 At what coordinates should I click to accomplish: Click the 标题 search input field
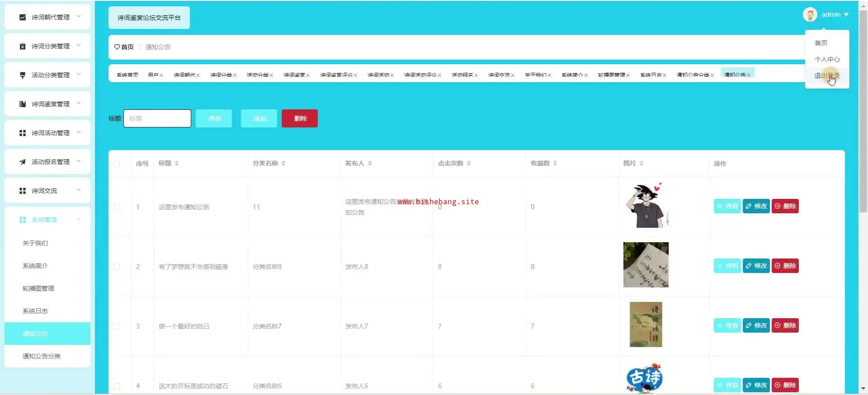pos(157,118)
